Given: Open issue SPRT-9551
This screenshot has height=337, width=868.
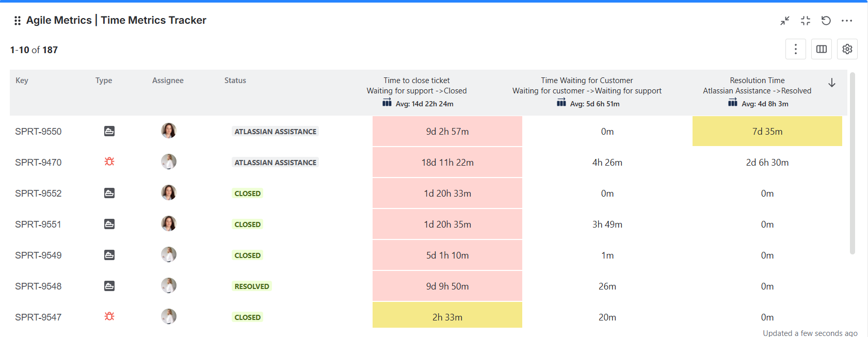Looking at the screenshot, I should click(38, 224).
